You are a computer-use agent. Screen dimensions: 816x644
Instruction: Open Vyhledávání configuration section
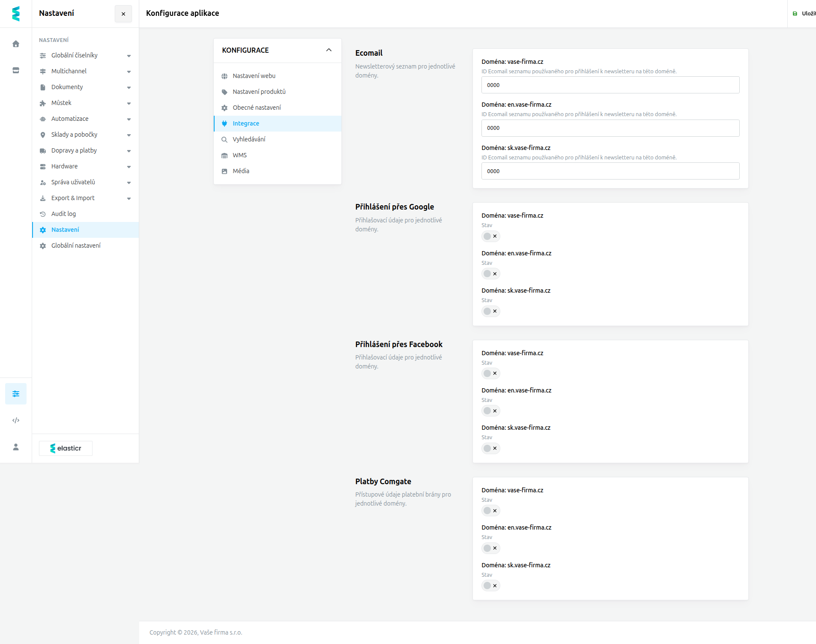click(x=278, y=139)
